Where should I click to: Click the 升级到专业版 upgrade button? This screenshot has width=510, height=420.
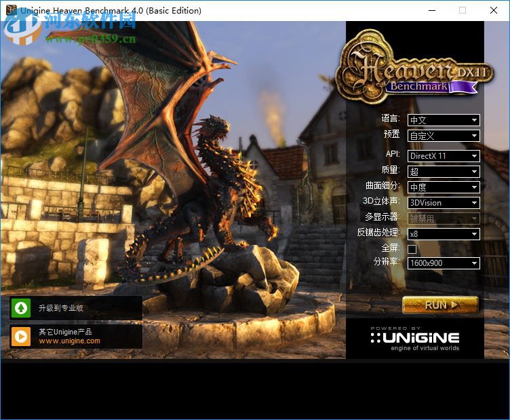coord(76,308)
